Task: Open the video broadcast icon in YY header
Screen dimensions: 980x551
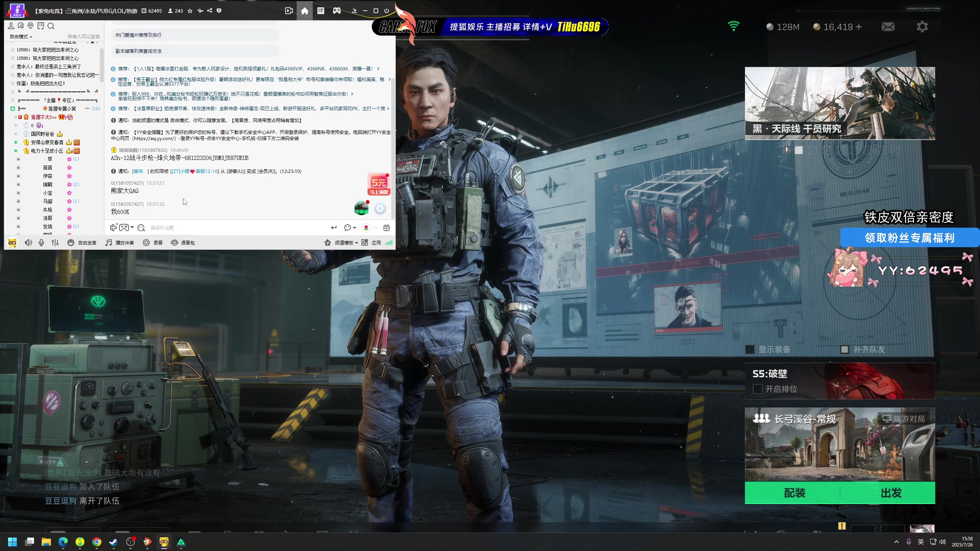Action: [x=289, y=11]
